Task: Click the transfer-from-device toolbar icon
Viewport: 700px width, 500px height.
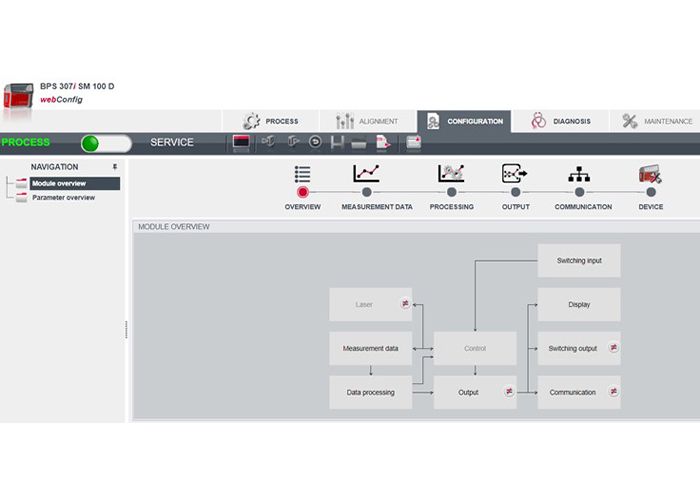Action: coord(292,142)
